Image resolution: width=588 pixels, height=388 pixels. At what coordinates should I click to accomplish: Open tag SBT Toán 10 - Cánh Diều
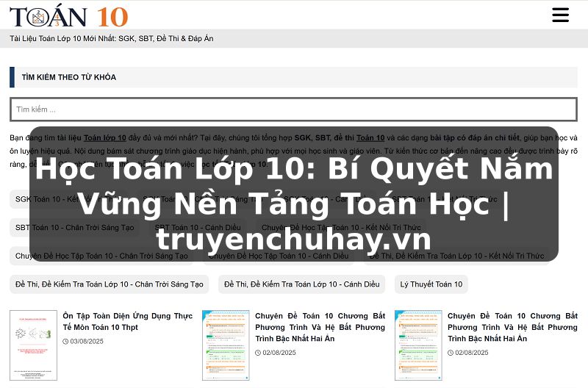(x=198, y=228)
